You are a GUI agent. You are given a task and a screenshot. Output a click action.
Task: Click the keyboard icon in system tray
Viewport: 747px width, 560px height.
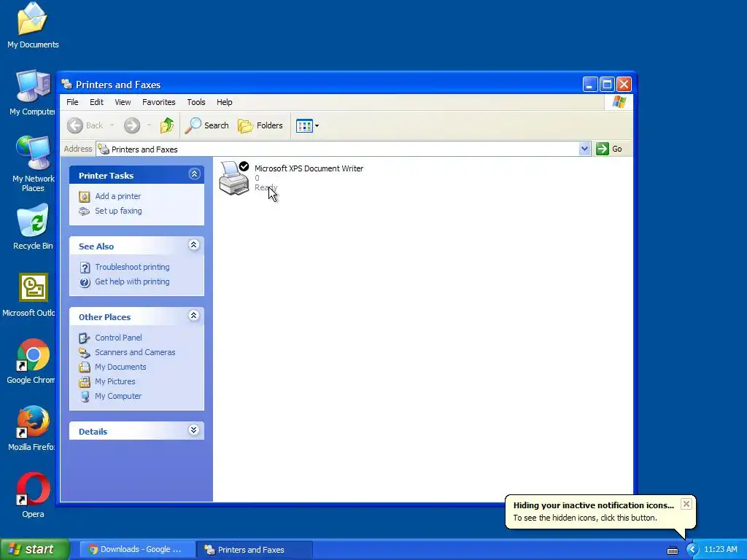[x=672, y=550]
